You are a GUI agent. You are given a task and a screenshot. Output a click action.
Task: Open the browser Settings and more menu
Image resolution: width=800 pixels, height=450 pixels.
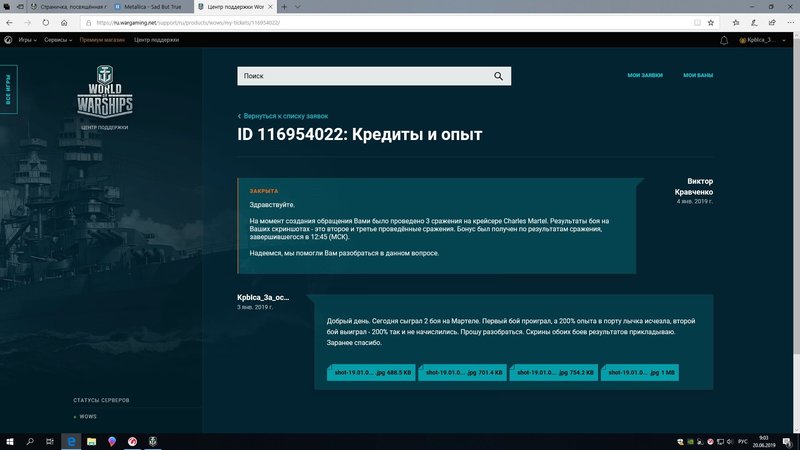click(x=790, y=22)
